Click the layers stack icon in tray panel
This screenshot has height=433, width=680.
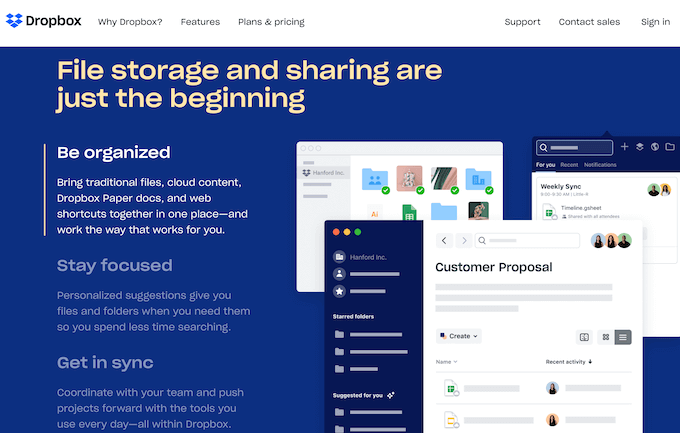pyautogui.click(x=639, y=147)
